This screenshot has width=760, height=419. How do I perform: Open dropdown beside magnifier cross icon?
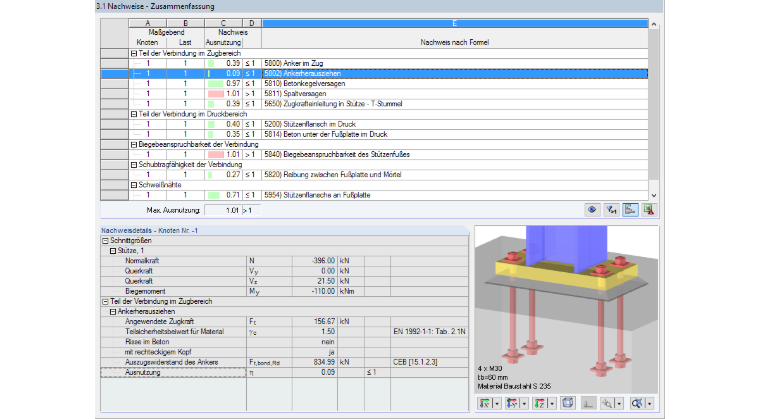[x=649, y=403]
